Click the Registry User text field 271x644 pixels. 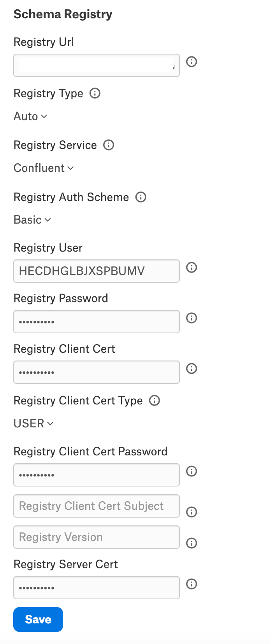tap(97, 271)
